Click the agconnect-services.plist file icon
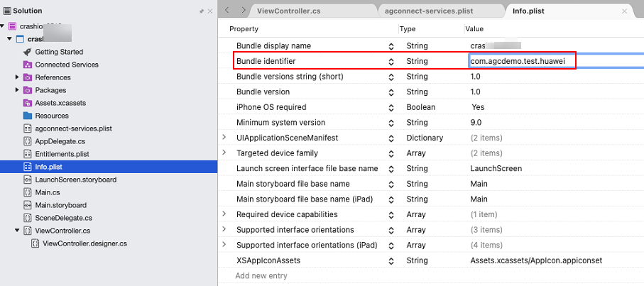Viewport: 644px width, 286px height. [x=27, y=128]
